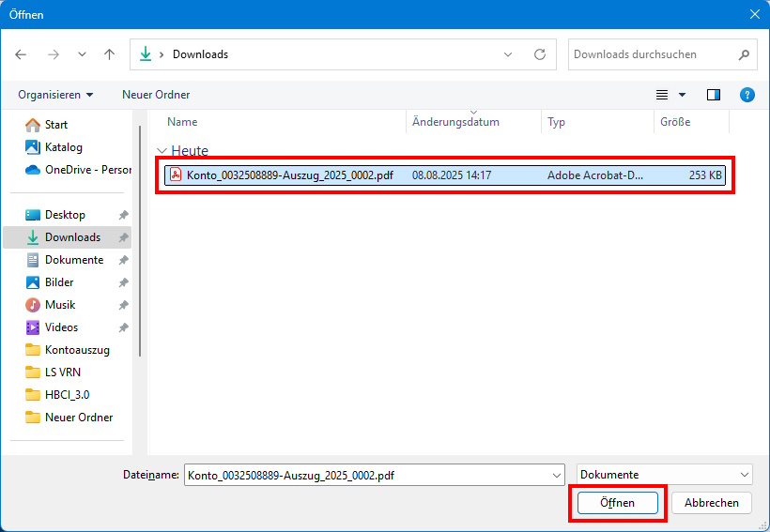Open the Kontoauszug folder in sidebar
Viewport: 770px width, 532px height.
click(77, 350)
